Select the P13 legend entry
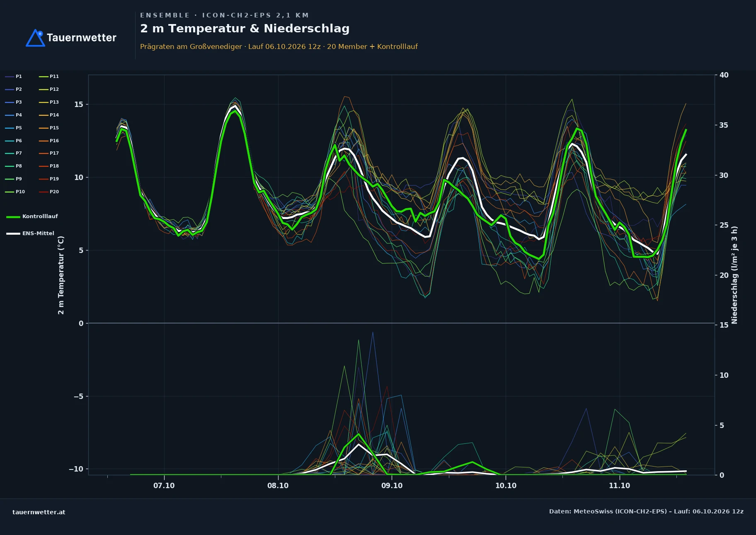The image size is (756, 535). [x=49, y=102]
